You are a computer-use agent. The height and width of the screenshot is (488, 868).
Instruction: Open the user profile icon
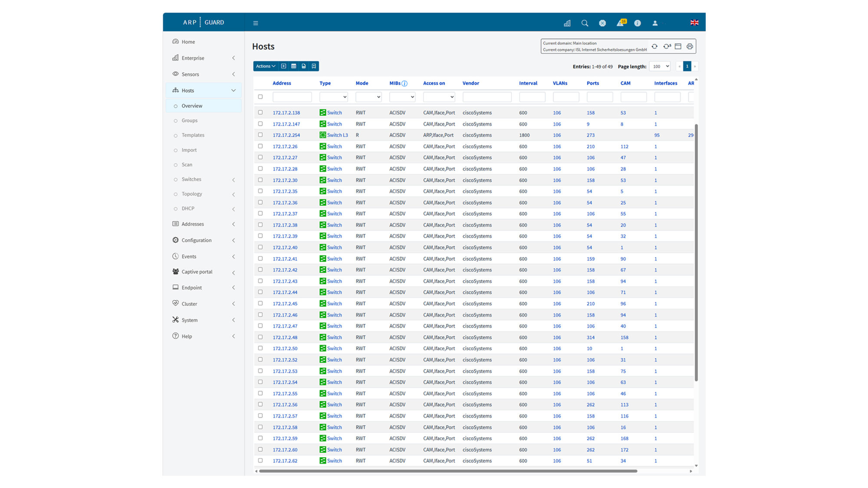point(655,23)
